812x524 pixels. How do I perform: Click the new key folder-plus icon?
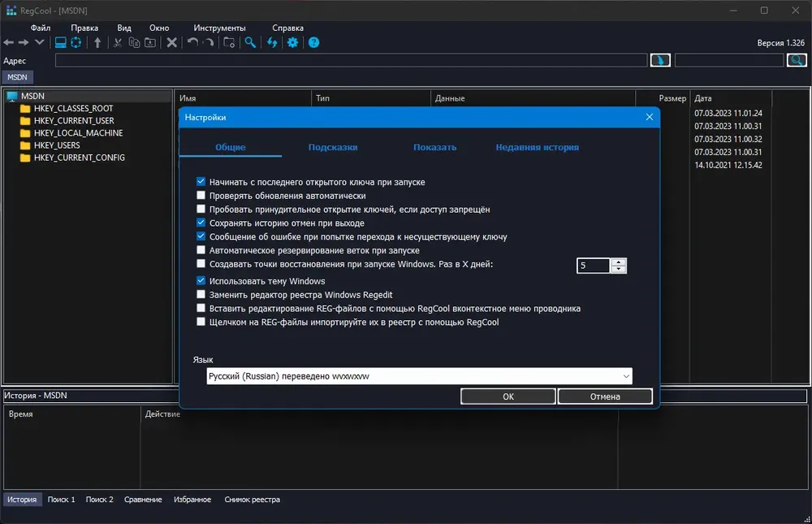229,42
